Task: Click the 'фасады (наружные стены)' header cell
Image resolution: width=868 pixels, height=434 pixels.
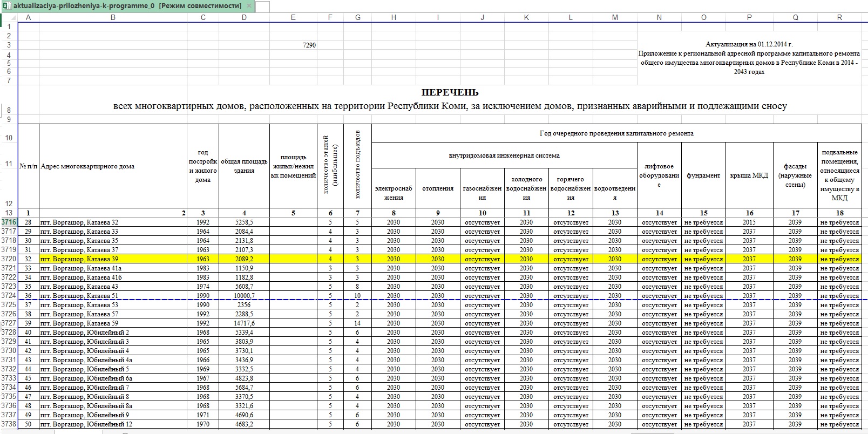Action: click(795, 175)
